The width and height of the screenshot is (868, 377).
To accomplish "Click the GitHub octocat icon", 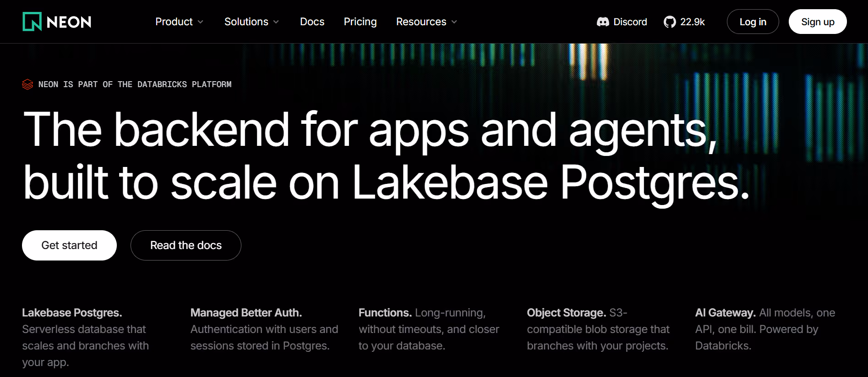I will [670, 22].
